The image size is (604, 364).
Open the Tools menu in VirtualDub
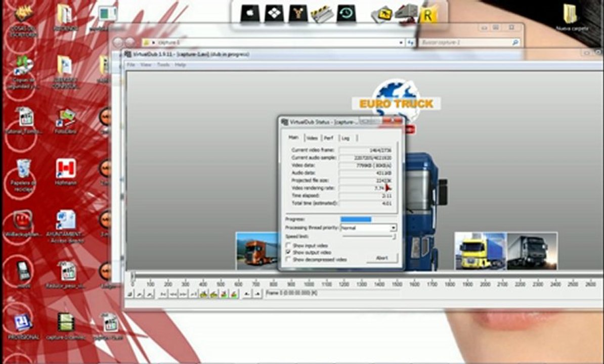point(163,65)
